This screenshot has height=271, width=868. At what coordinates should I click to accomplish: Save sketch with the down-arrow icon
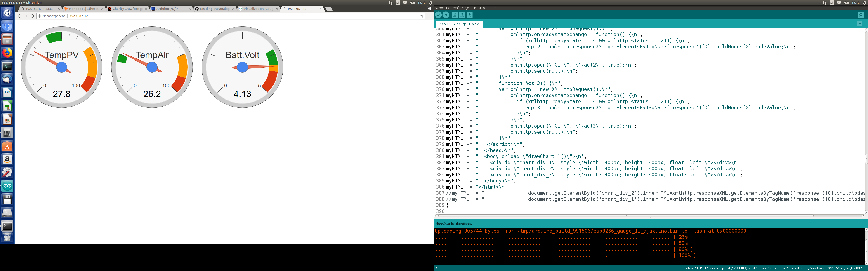coord(469,15)
